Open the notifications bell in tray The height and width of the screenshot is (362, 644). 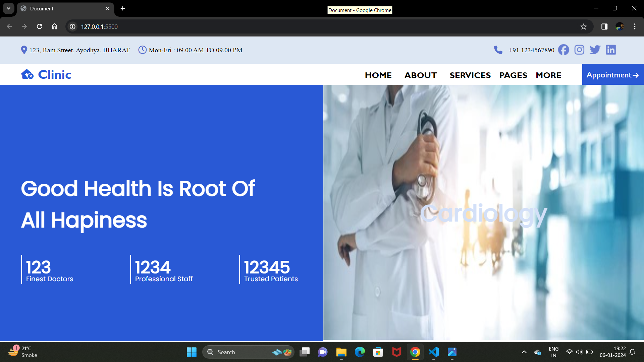(632, 352)
